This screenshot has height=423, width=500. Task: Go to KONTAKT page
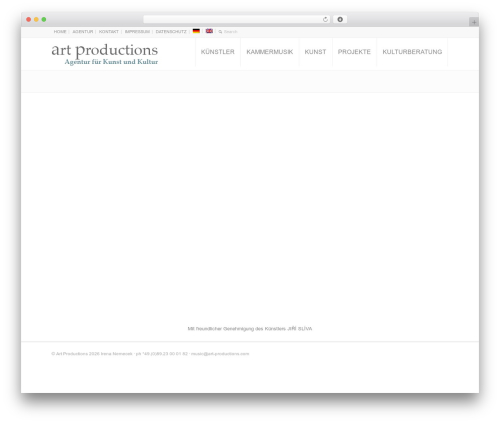tap(109, 32)
